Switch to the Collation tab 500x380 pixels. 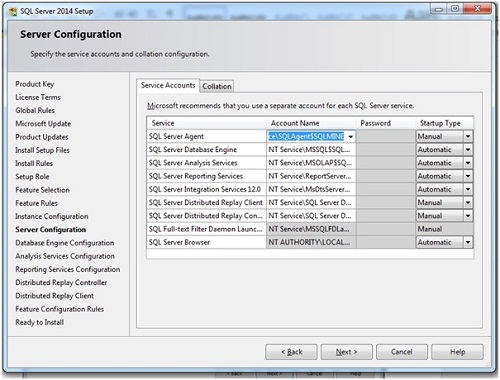(x=217, y=86)
